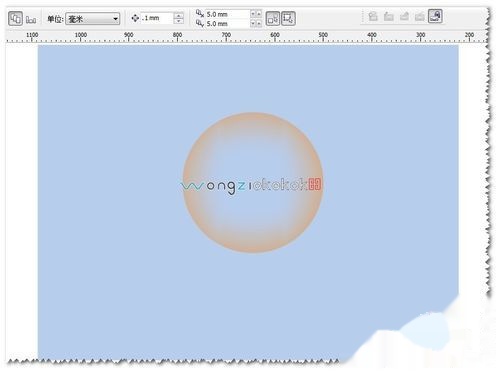Image resolution: width=500 pixels, height=373 pixels.
Task: Click the .1 mm nudge distance field
Action: [157, 18]
